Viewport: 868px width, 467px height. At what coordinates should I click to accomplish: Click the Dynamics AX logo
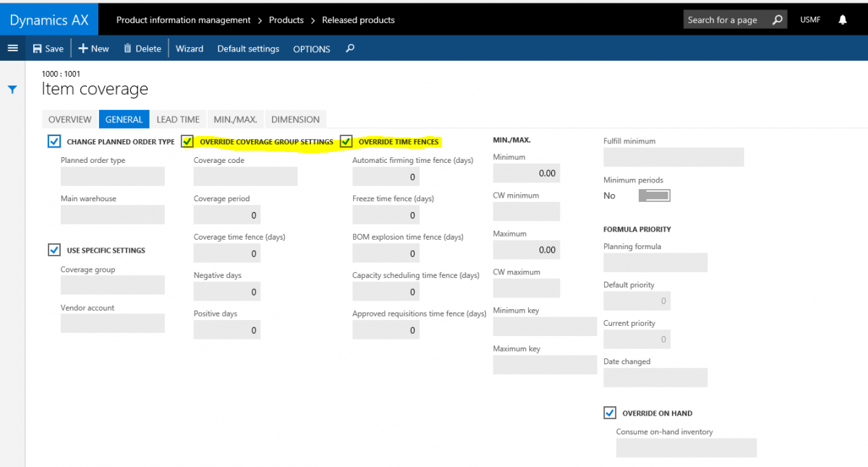pyautogui.click(x=49, y=20)
